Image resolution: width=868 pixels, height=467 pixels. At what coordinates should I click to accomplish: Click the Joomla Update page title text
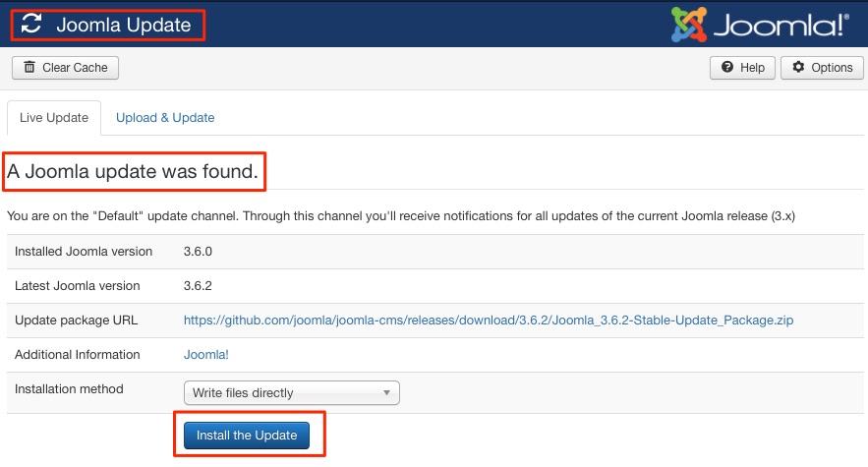coord(124,25)
